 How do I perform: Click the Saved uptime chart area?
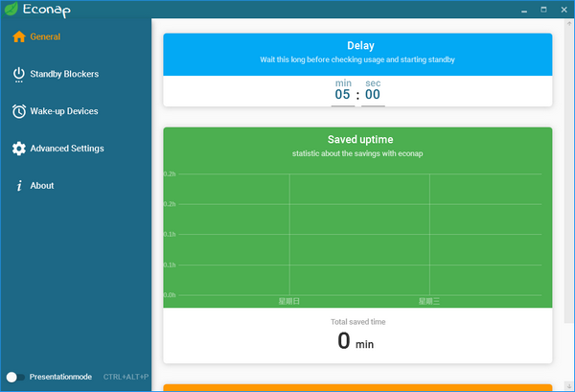coord(357,235)
